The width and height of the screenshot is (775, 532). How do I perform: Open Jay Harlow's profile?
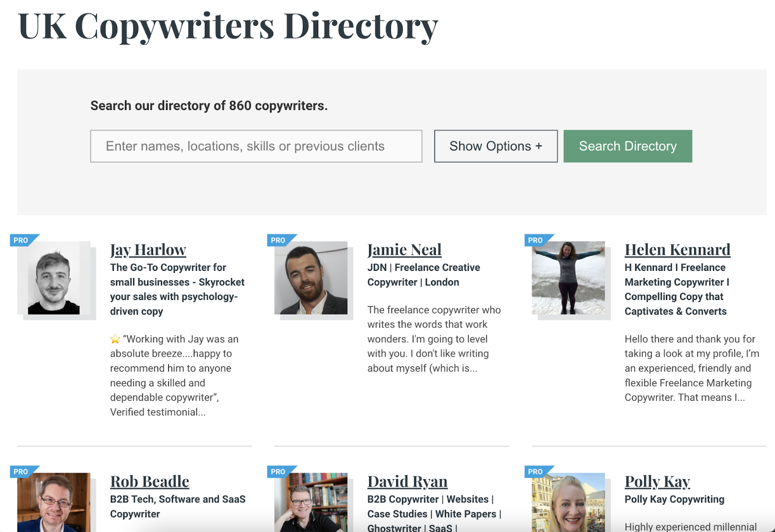tap(148, 250)
